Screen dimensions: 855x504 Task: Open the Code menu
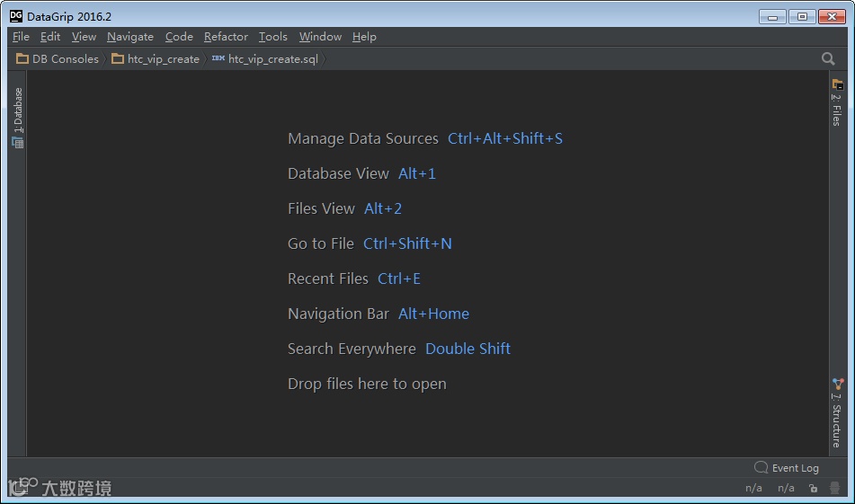(x=179, y=37)
